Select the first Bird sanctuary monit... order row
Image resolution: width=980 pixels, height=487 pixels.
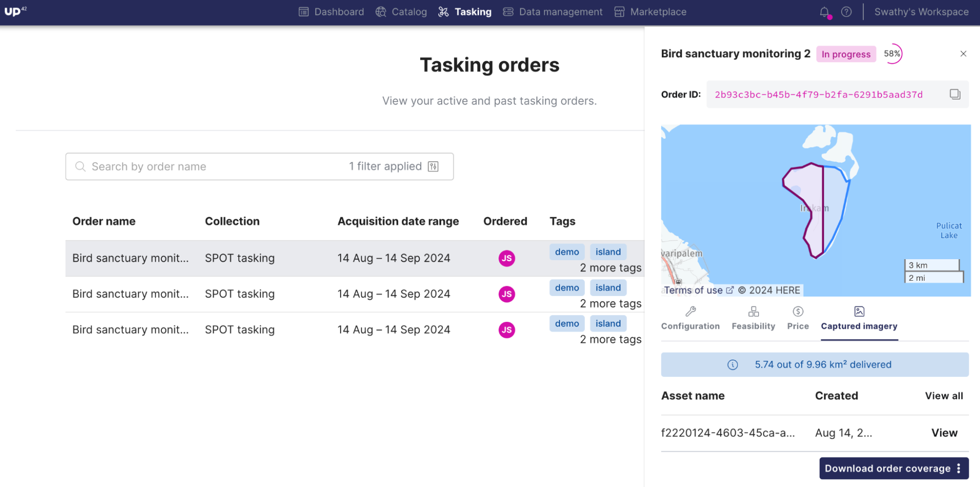354,258
